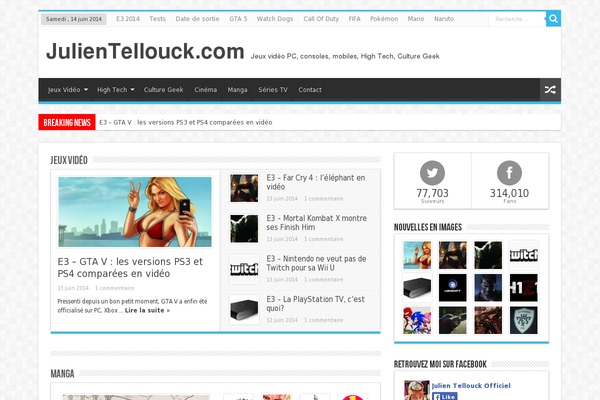Open the Manga menu item

(x=237, y=90)
